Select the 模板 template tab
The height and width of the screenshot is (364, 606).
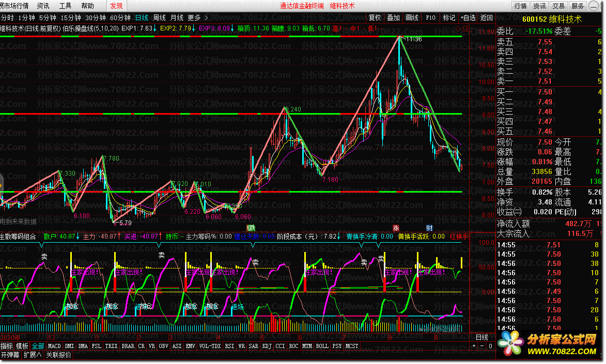(x=22, y=346)
